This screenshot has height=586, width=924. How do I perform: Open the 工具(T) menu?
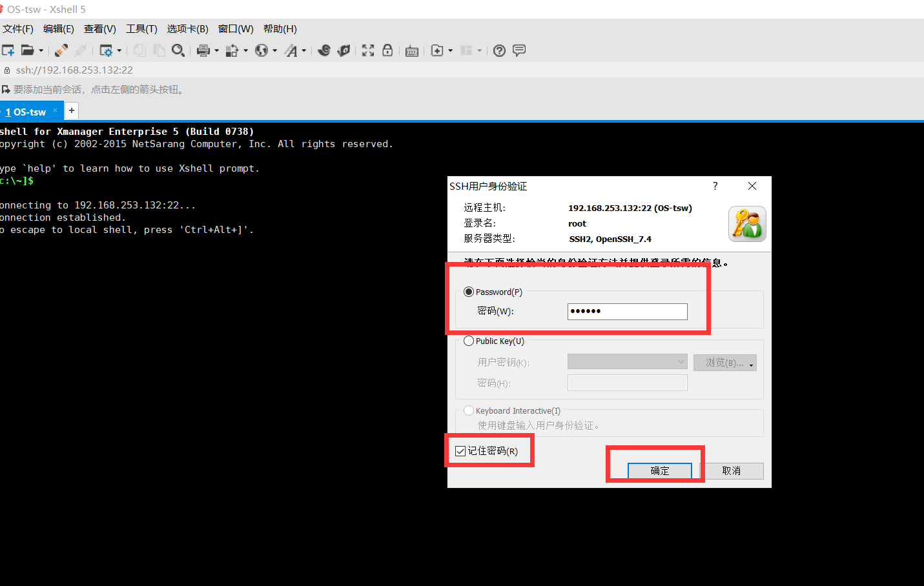click(141, 29)
